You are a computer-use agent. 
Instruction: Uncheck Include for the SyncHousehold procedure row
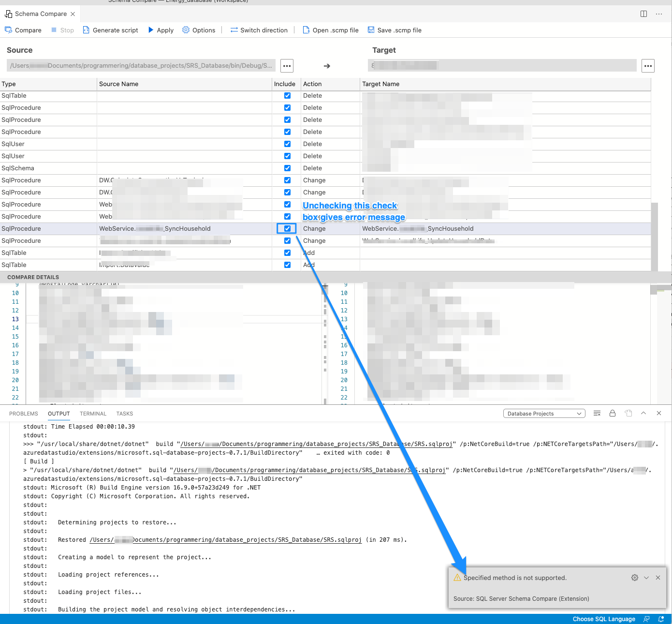click(x=287, y=228)
